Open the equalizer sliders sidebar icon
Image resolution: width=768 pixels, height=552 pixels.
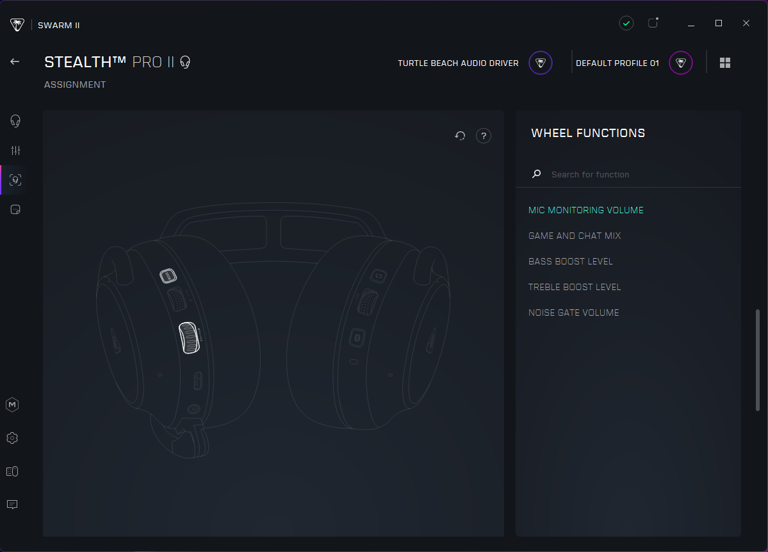click(15, 151)
